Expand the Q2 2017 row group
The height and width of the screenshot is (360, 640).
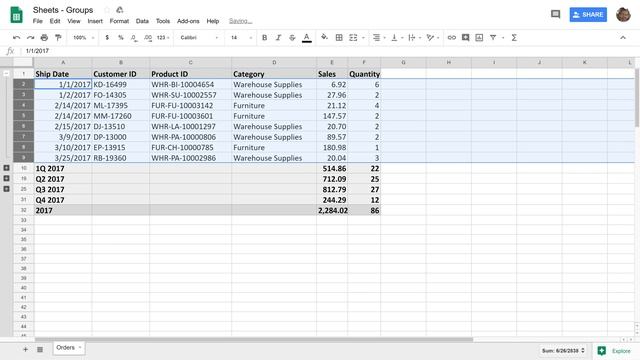7,178
